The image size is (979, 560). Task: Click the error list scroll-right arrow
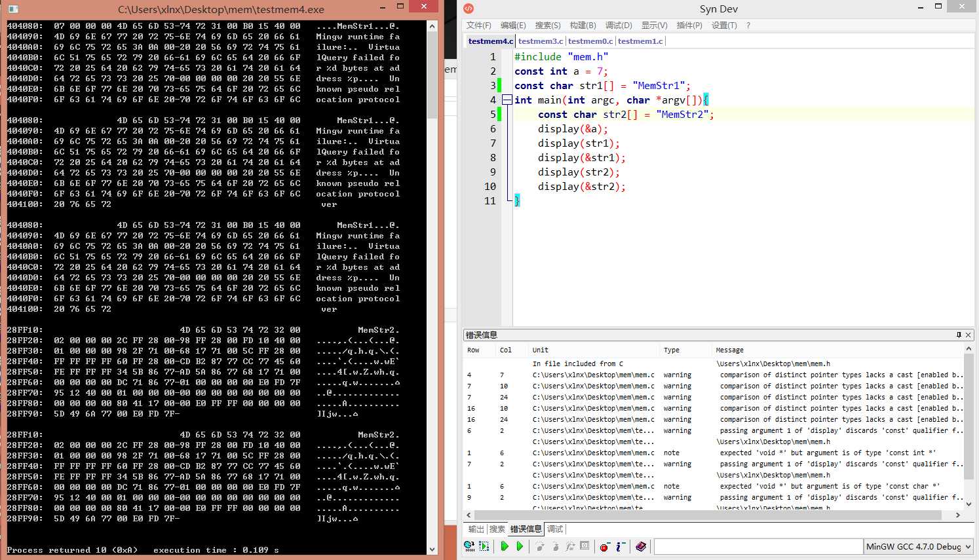(x=958, y=515)
